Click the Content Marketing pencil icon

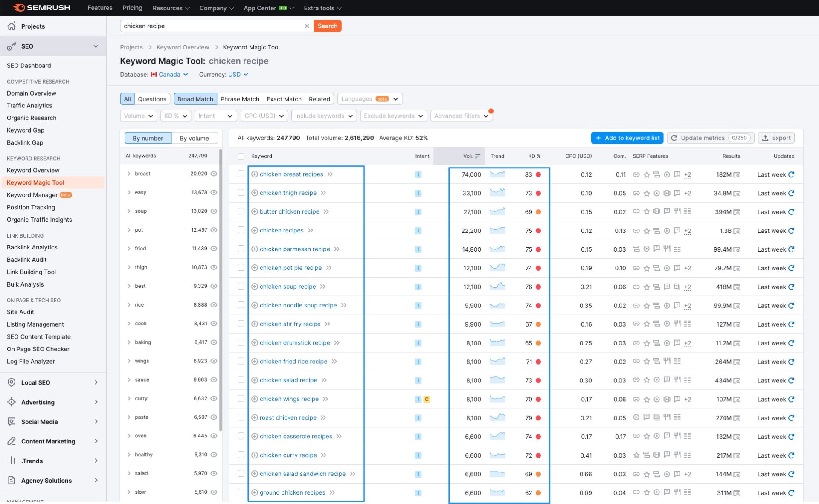[12, 441]
